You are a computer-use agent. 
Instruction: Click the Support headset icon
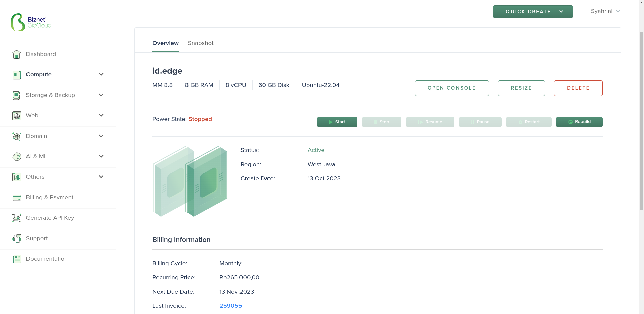tap(17, 239)
